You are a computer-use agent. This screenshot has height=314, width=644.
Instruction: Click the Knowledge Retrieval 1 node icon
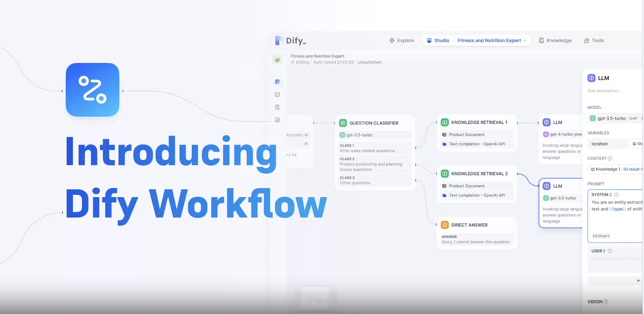click(445, 122)
